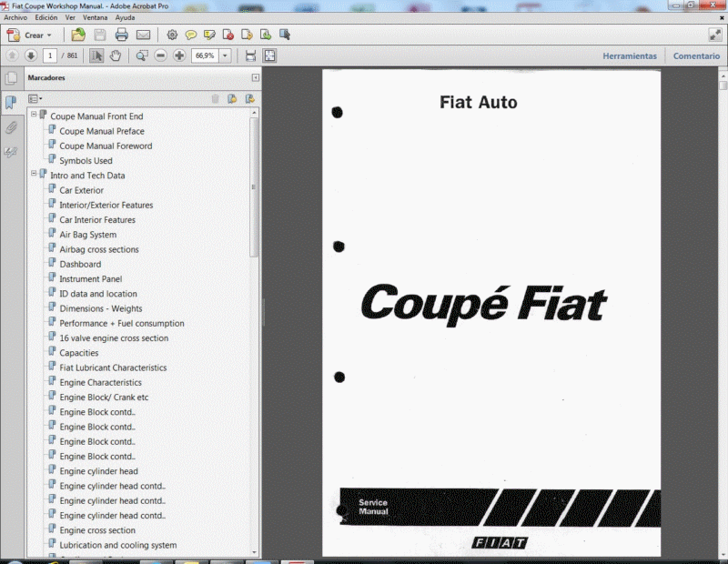The width and height of the screenshot is (728, 564).
Task: Click the document view scroll-up arrow
Action: [723, 75]
